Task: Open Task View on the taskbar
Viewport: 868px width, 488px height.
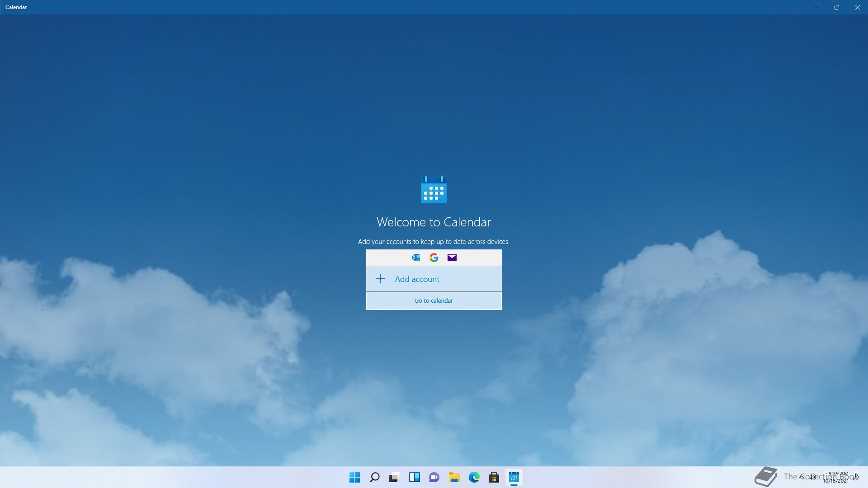Action: pos(395,477)
